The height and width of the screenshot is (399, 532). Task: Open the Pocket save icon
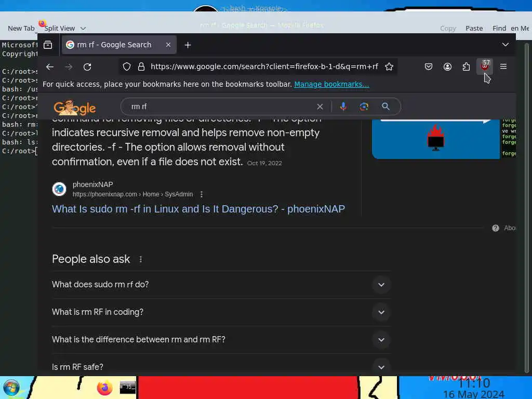point(429,67)
